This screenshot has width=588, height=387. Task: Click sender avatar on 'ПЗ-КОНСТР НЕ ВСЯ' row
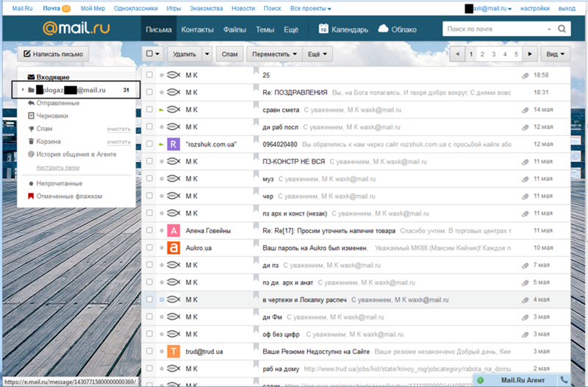pos(173,161)
